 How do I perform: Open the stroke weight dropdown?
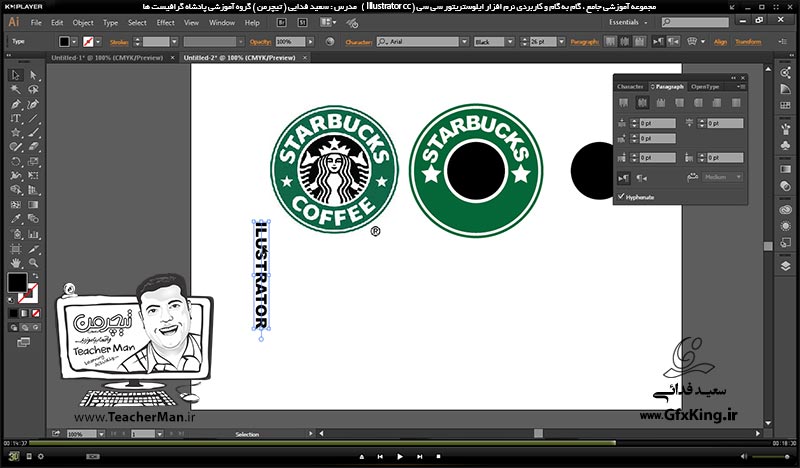(174, 42)
